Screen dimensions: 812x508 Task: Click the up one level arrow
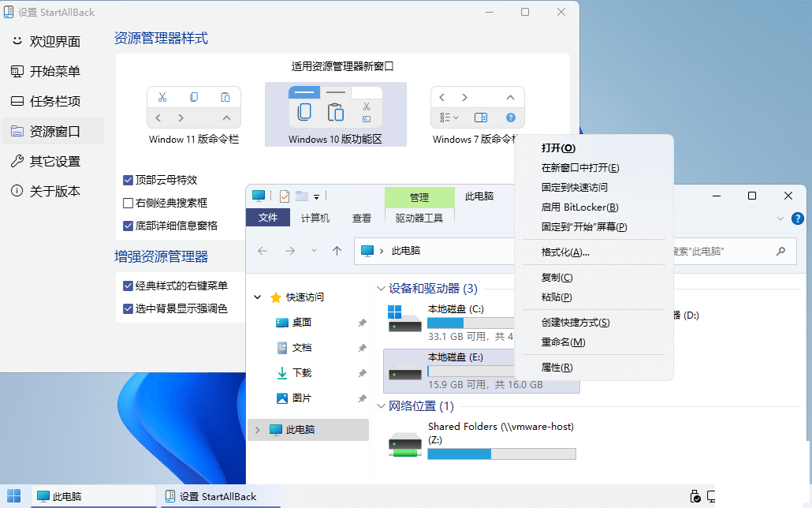(337, 251)
